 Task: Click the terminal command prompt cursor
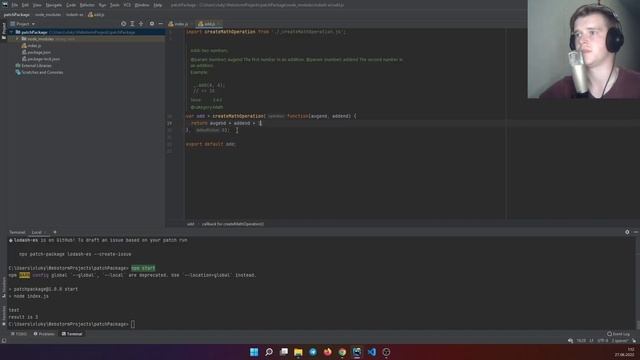click(x=133, y=324)
